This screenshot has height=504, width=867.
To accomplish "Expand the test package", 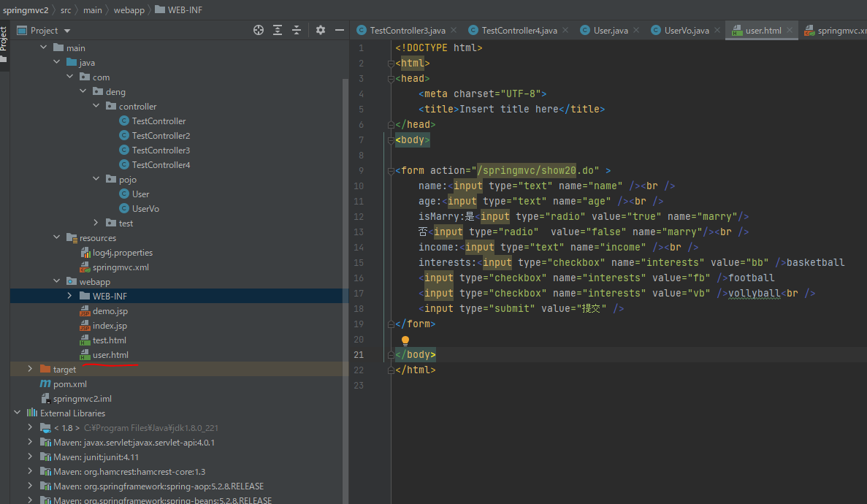I will (x=96, y=223).
